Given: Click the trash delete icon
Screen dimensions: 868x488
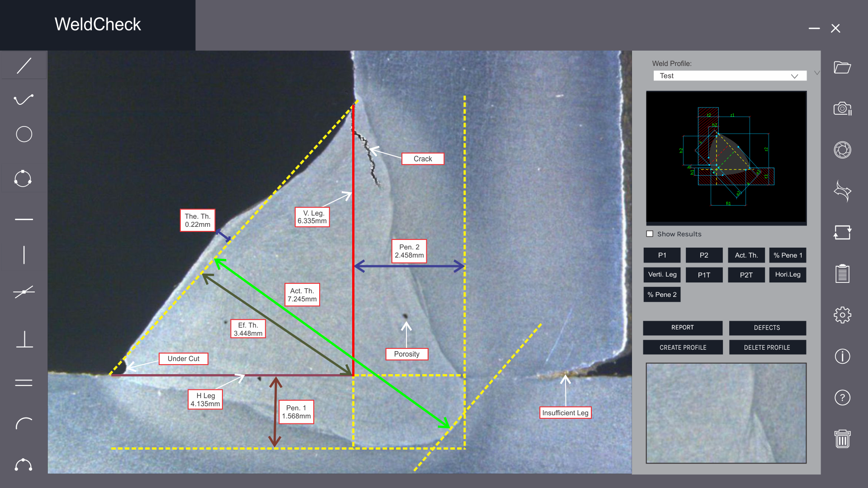Looking at the screenshot, I should pyautogui.click(x=842, y=438).
